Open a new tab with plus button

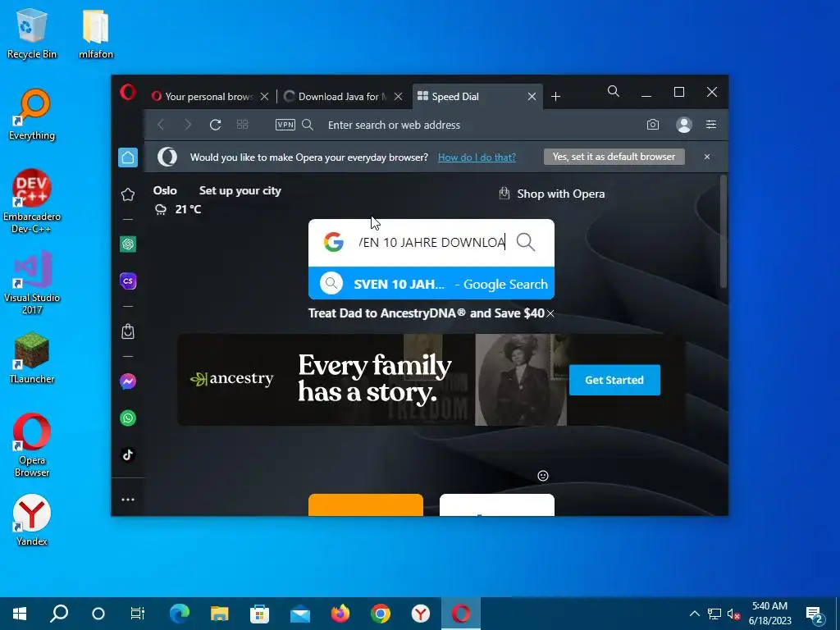click(555, 97)
